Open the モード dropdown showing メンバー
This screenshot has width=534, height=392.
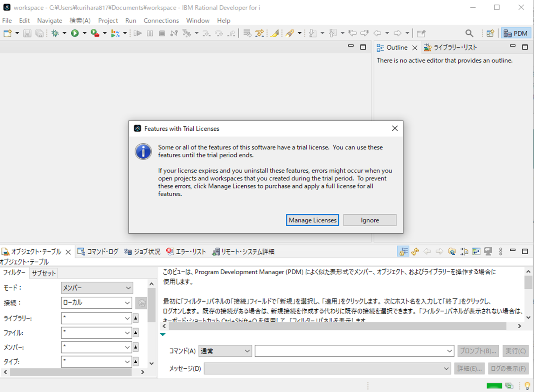pos(97,288)
